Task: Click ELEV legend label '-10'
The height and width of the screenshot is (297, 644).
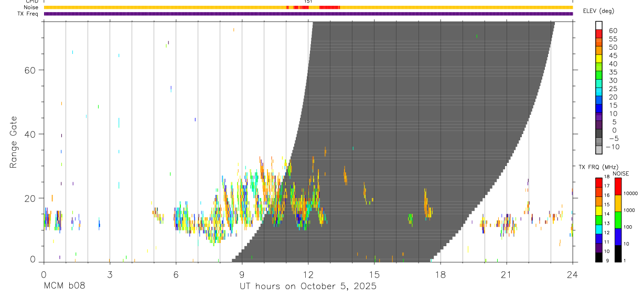Action: (x=613, y=147)
